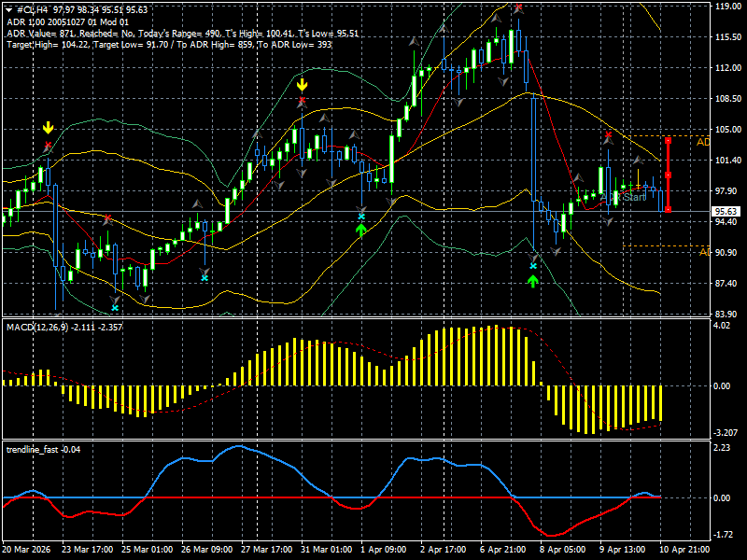Click the cyan X above the 1 Apr green arrow
This screenshot has width=747, height=560.
pyautogui.click(x=361, y=217)
